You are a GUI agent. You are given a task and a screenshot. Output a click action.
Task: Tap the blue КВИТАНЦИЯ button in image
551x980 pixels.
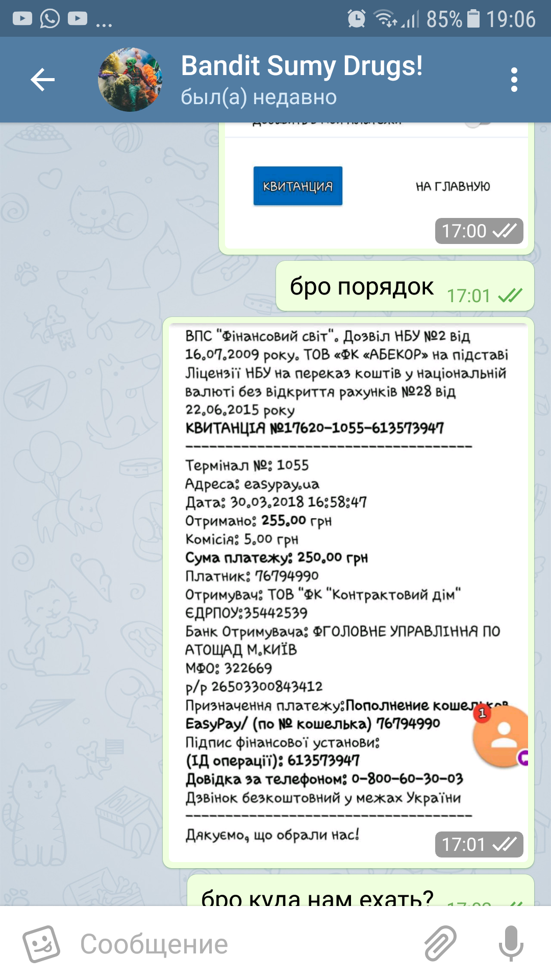(298, 186)
